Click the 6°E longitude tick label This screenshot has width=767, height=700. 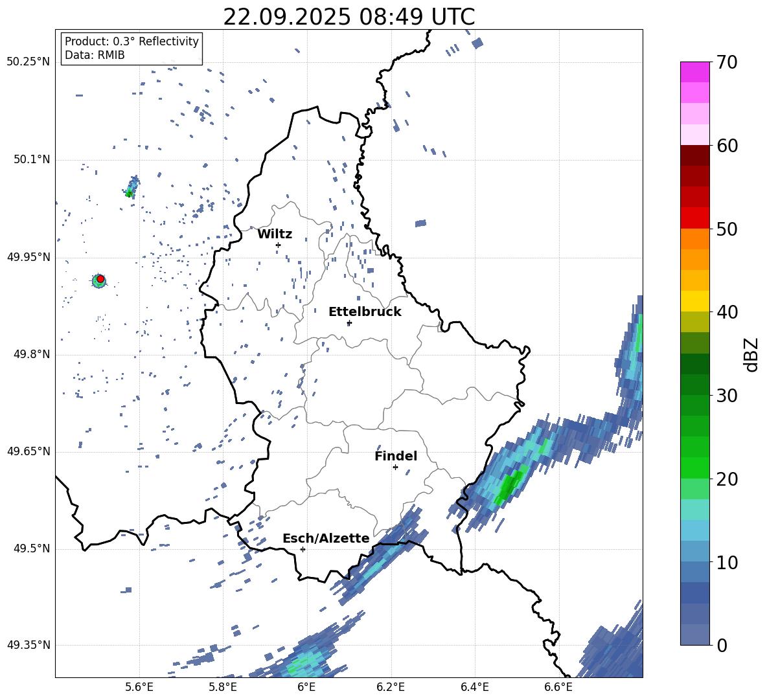(306, 687)
